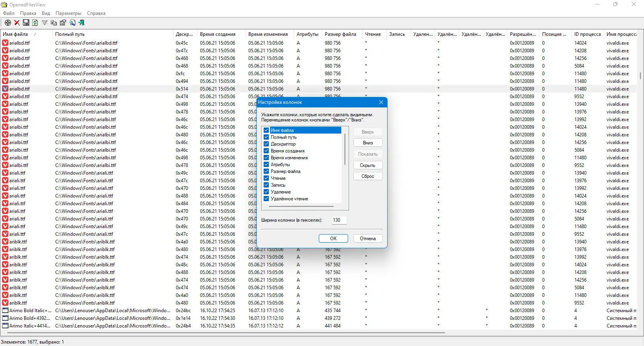644x346 pixels.
Task: Click the red X close-handles toolbar icon
Action: click(x=17, y=23)
